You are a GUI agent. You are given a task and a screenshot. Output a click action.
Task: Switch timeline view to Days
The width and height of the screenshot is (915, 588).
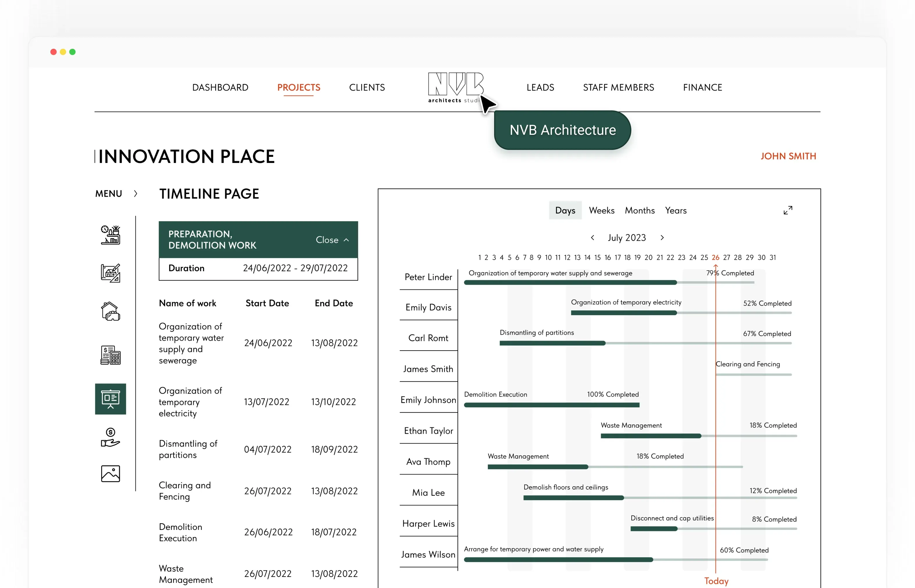[x=565, y=210]
